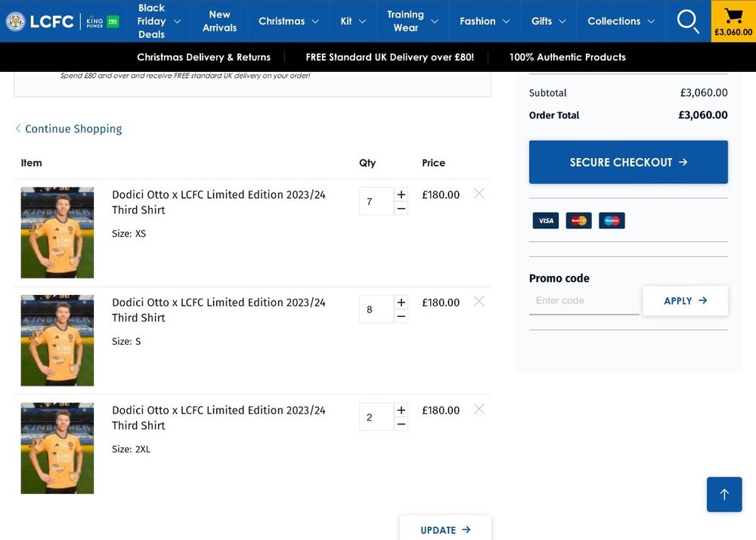Image resolution: width=756 pixels, height=540 pixels.
Task: Open the 2XL Dodici Otto Third Shirt title
Action: pos(218,417)
